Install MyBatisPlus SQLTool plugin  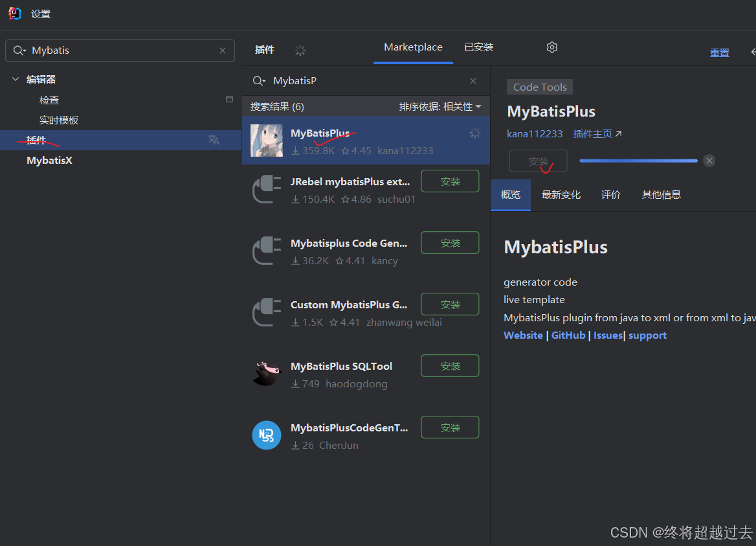click(450, 366)
